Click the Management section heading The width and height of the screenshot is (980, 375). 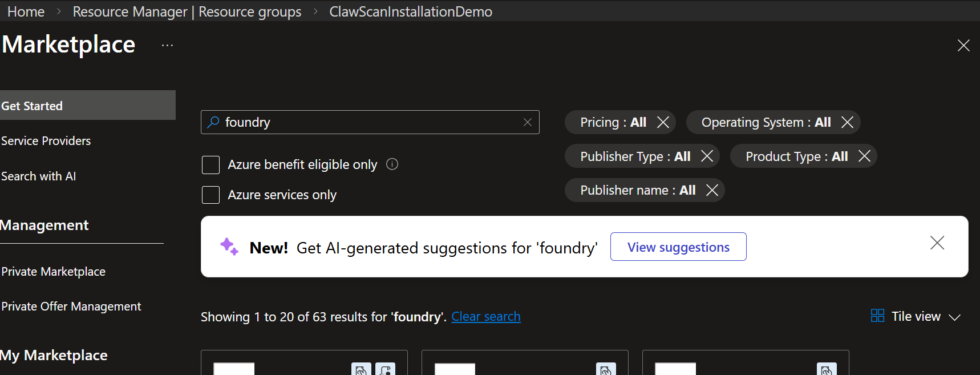tap(44, 225)
